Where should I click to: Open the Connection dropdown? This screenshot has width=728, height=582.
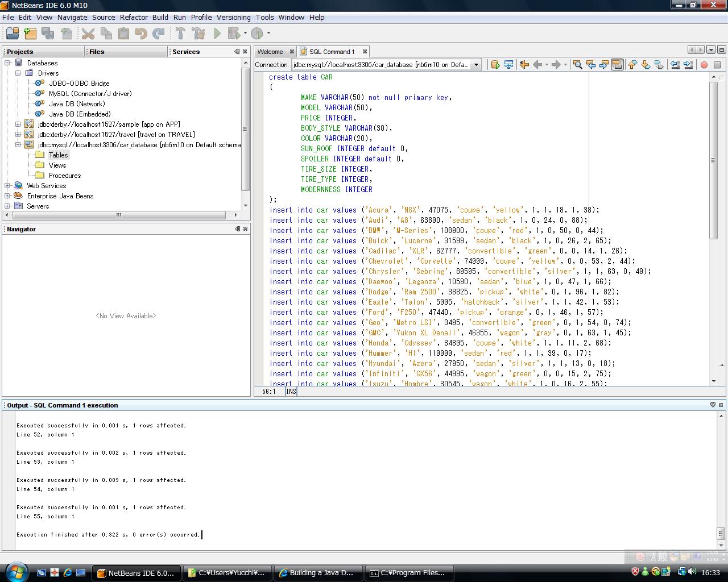[x=476, y=65]
